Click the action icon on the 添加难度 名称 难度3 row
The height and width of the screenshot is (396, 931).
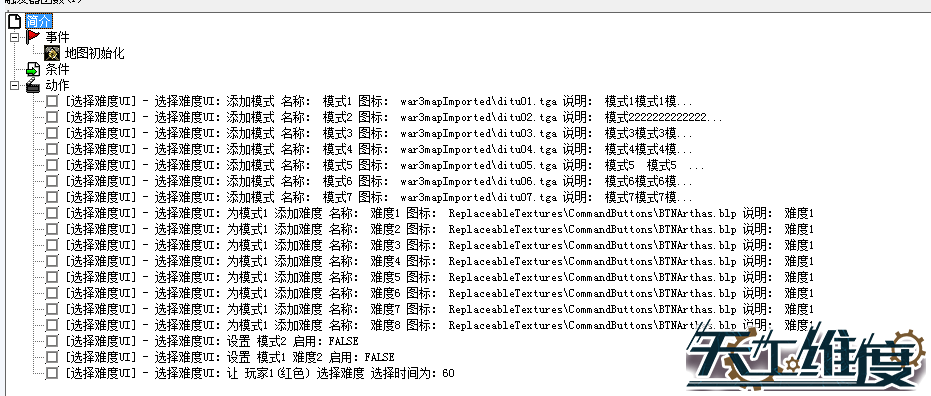coord(52,246)
